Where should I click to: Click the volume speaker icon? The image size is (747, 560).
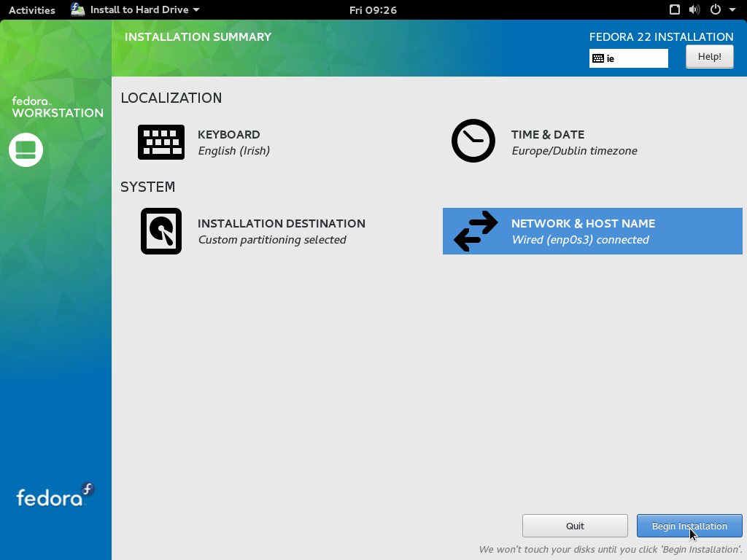click(694, 9)
